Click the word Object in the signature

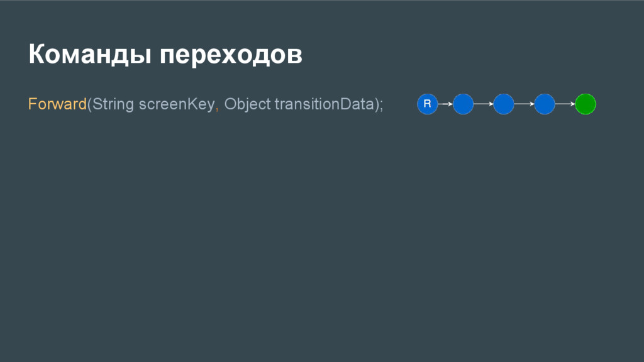pos(247,104)
